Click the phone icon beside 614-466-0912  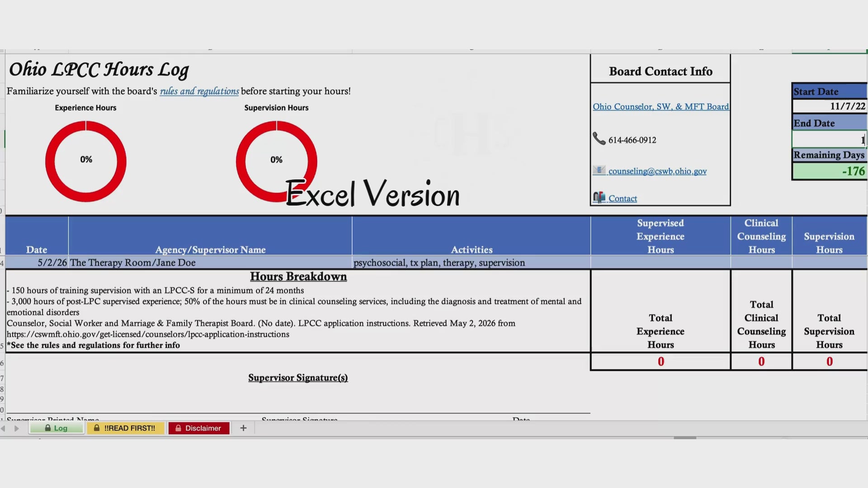tap(599, 139)
